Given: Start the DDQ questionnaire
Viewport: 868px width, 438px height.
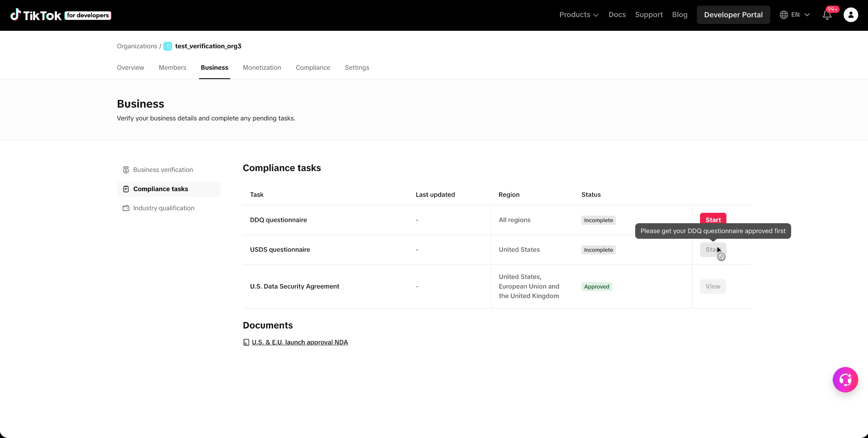Looking at the screenshot, I should (713, 219).
